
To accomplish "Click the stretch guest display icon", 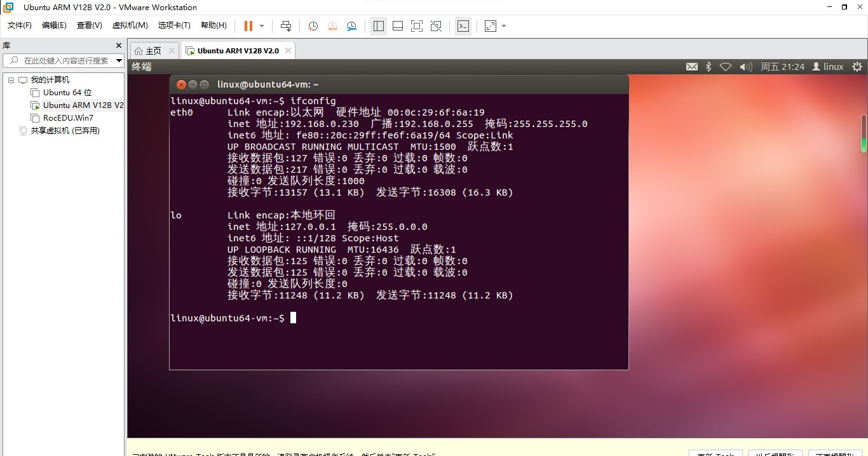I will click(491, 26).
